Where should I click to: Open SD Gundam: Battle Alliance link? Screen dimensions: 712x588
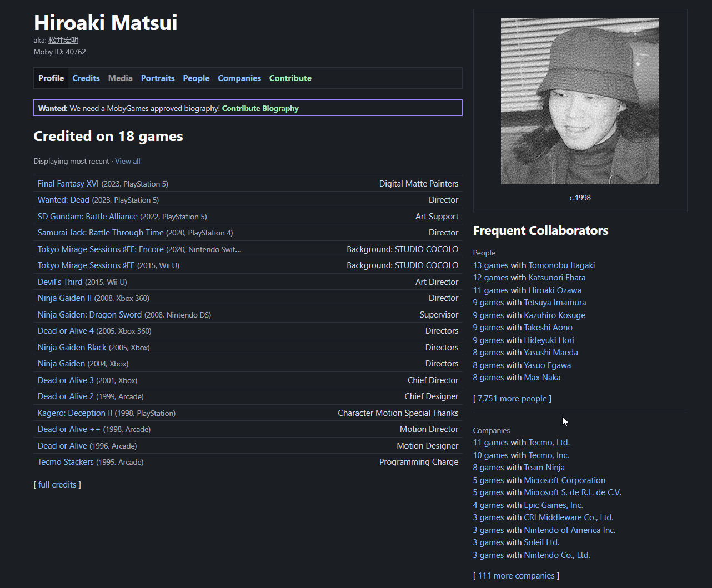[88, 217]
